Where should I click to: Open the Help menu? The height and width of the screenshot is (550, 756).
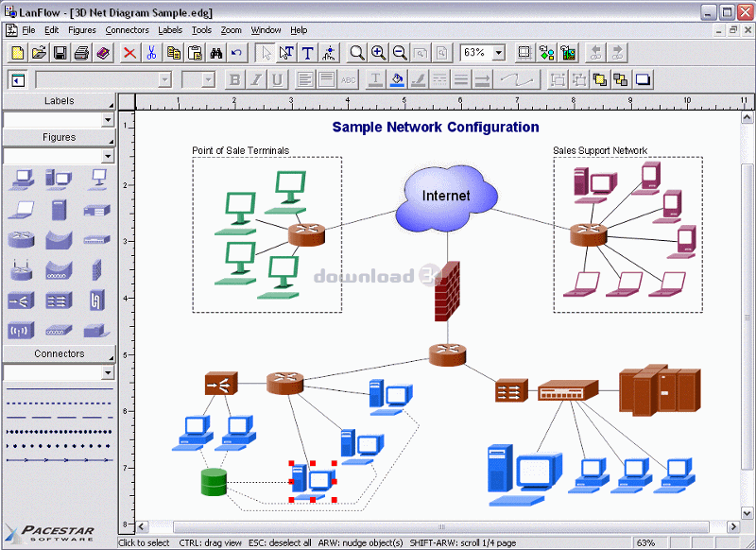[299, 30]
